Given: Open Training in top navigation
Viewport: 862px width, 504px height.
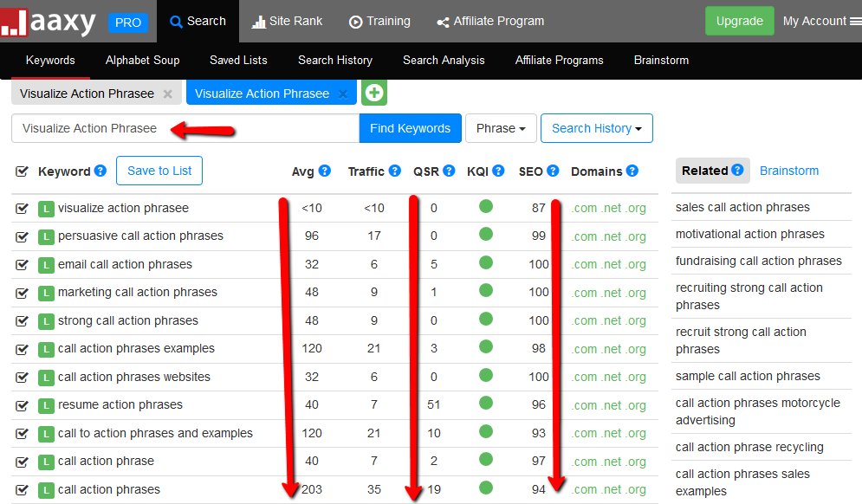Looking at the screenshot, I should 379,21.
